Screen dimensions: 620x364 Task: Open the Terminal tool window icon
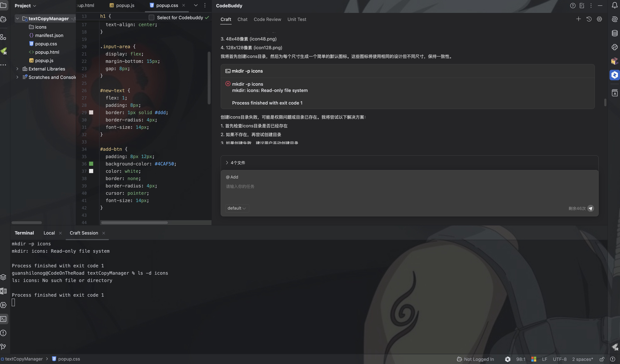tap(3, 319)
